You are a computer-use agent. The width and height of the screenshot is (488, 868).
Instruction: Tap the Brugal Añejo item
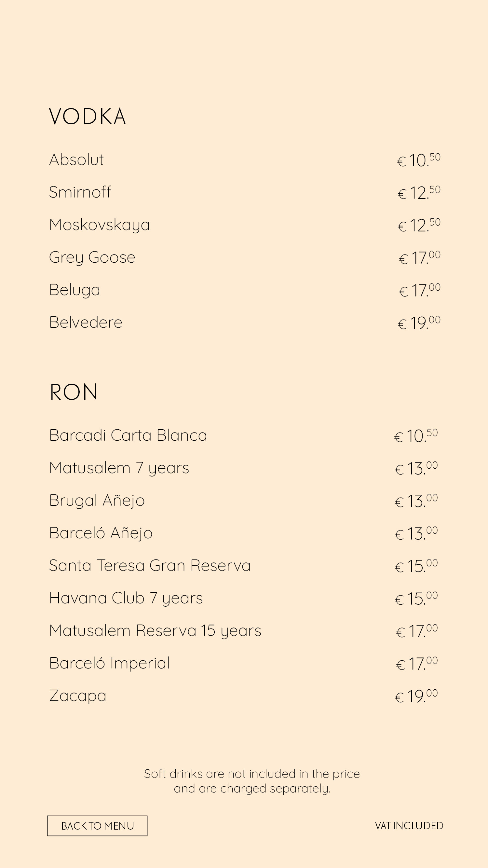pyautogui.click(x=97, y=501)
